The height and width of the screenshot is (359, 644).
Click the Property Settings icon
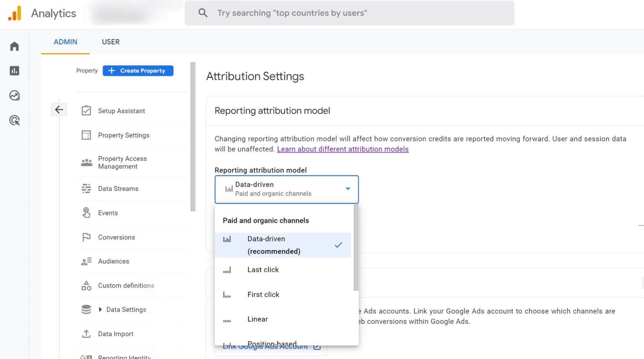86,135
